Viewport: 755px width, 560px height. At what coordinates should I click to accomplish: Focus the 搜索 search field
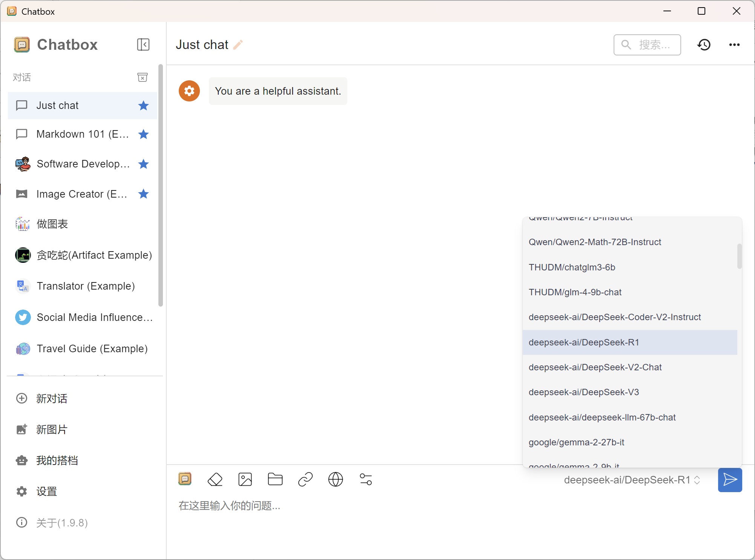click(647, 45)
